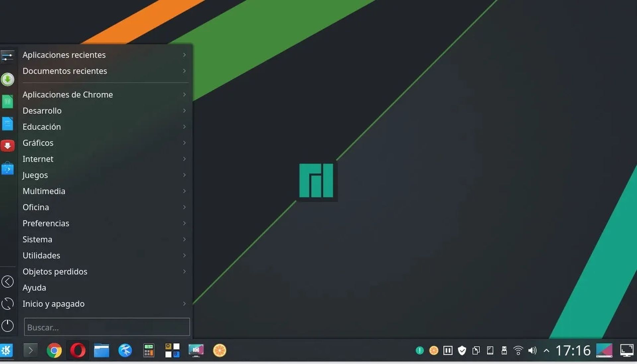Open the software store bag icon in sidebar
The image size is (637, 364).
(x=7, y=169)
